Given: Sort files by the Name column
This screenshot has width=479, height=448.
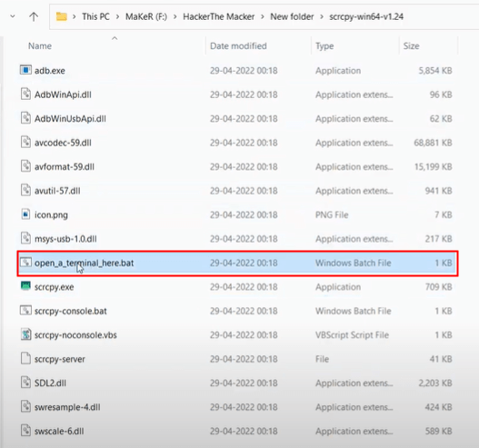Looking at the screenshot, I should click(40, 46).
